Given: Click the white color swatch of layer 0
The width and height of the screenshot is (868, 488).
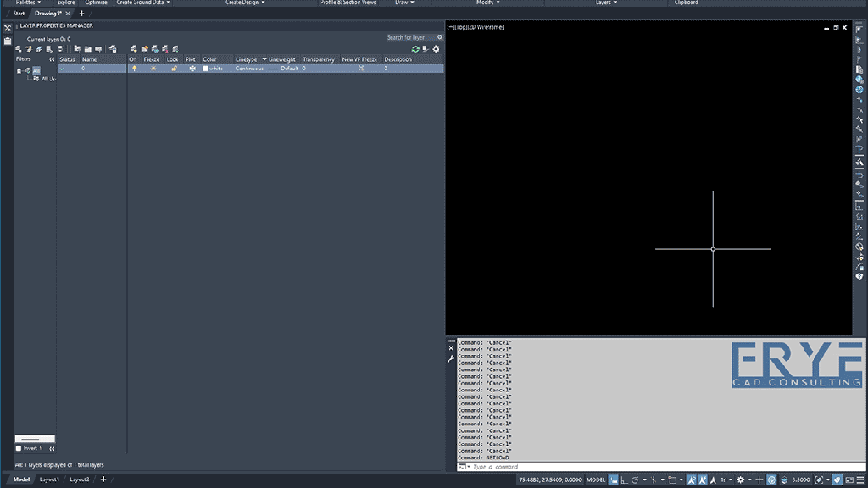Looking at the screenshot, I should (x=205, y=69).
